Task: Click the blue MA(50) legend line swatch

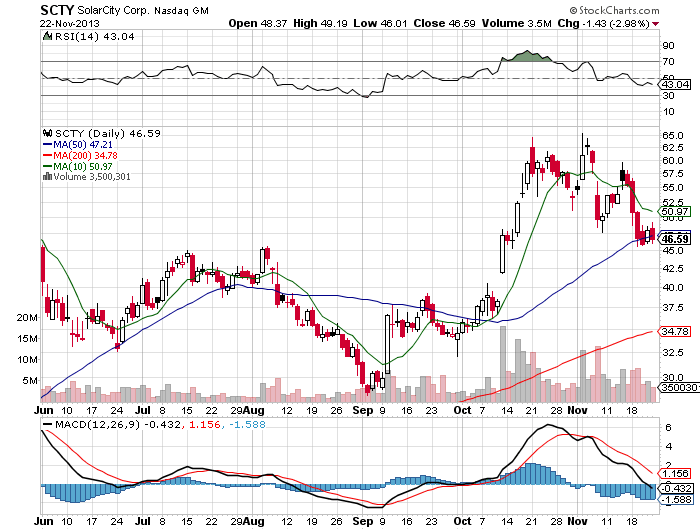Action: point(47,145)
